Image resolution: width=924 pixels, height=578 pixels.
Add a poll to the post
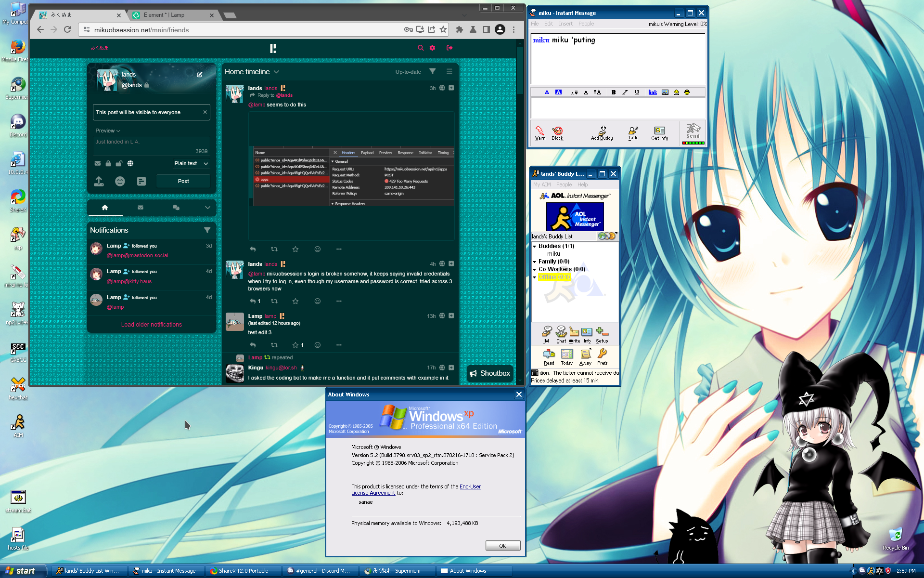pyautogui.click(x=141, y=181)
